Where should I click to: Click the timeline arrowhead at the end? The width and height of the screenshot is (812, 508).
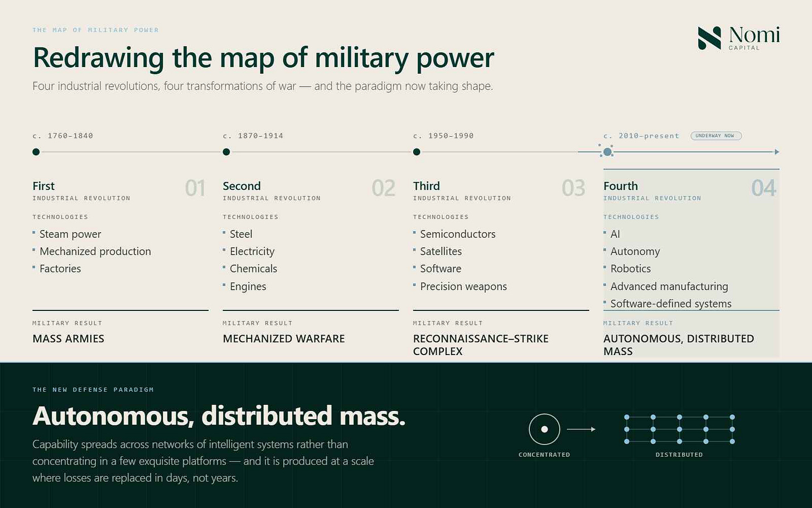tap(777, 152)
